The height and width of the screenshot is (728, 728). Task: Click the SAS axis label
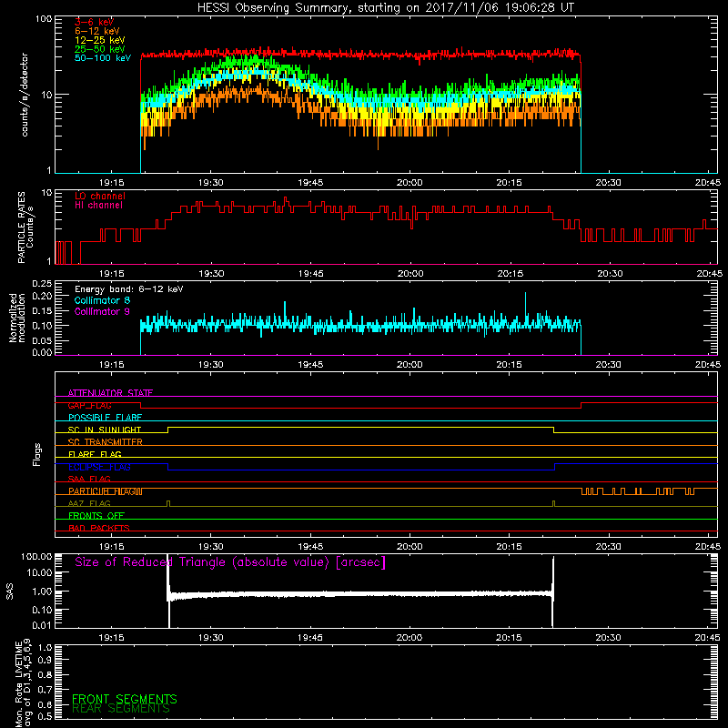point(10,591)
